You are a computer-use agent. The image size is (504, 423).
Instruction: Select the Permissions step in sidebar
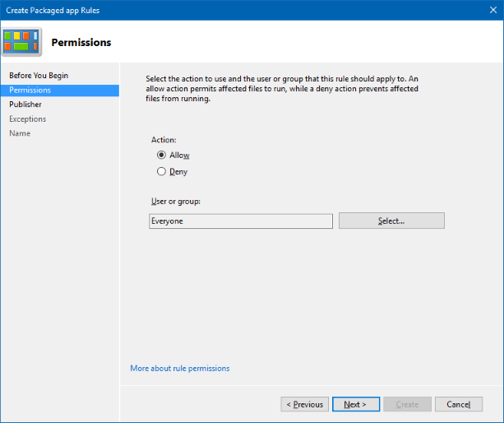pyautogui.click(x=30, y=90)
